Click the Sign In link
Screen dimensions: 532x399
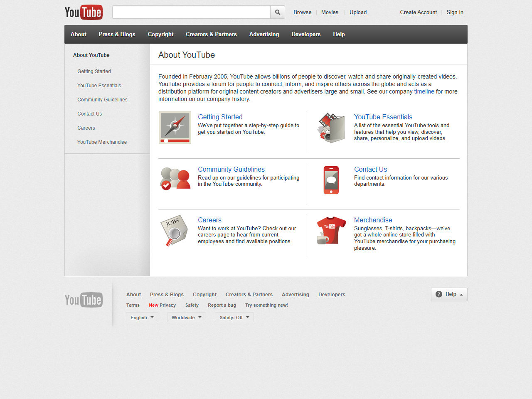click(455, 12)
